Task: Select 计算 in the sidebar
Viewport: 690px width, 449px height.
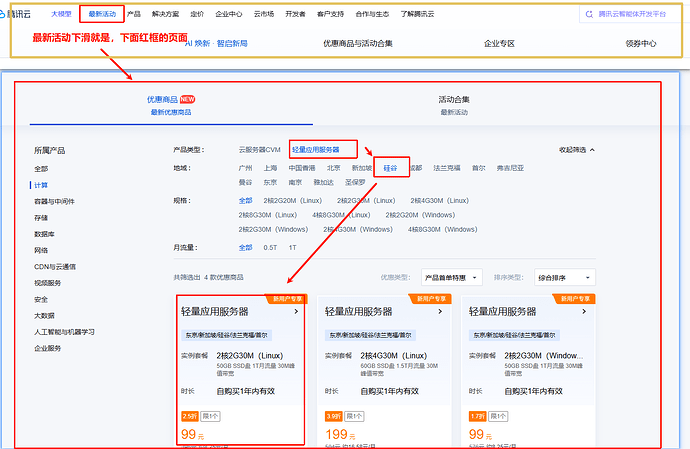Action: (41, 185)
